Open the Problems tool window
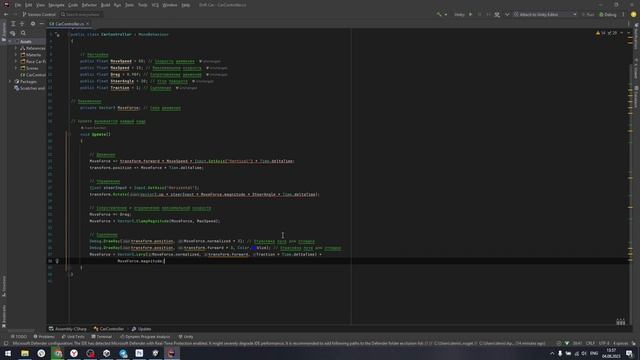640x360 pixels. 44,337
